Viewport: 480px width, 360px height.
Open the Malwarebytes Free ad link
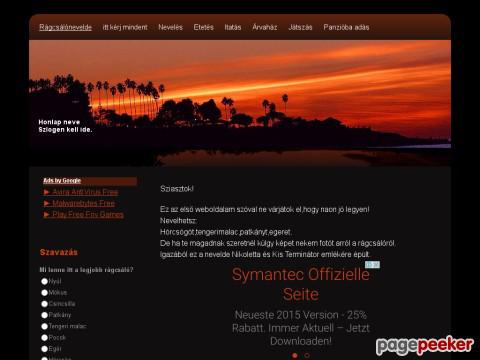[83, 203]
